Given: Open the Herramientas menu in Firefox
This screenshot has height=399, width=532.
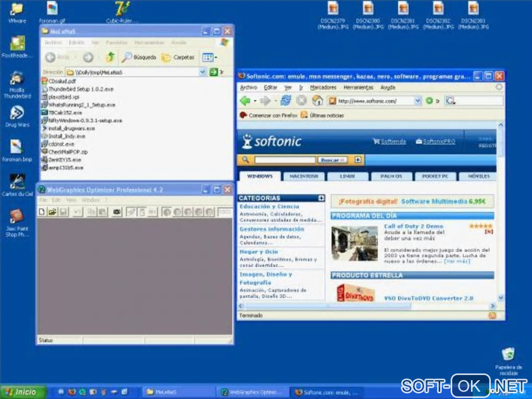Looking at the screenshot, I should (x=358, y=87).
